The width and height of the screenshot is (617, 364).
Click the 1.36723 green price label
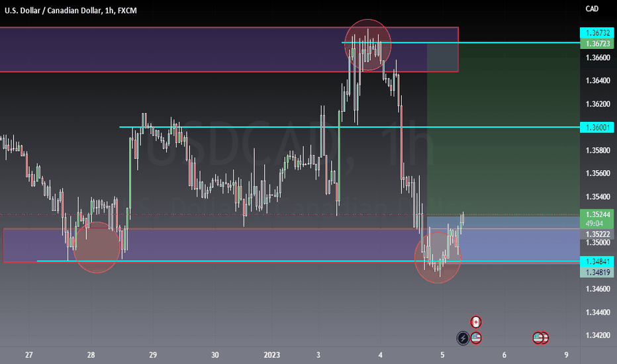[597, 44]
